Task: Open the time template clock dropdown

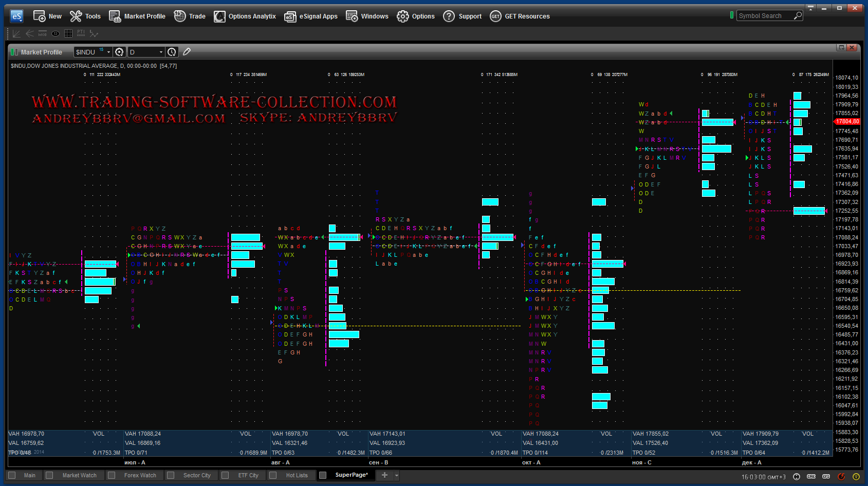Action: [x=172, y=52]
